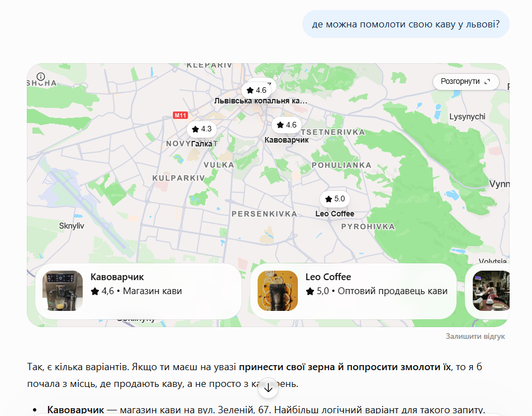The image size is (532, 416).
Task: Click the Sknyliv place label
Action: click(x=72, y=226)
